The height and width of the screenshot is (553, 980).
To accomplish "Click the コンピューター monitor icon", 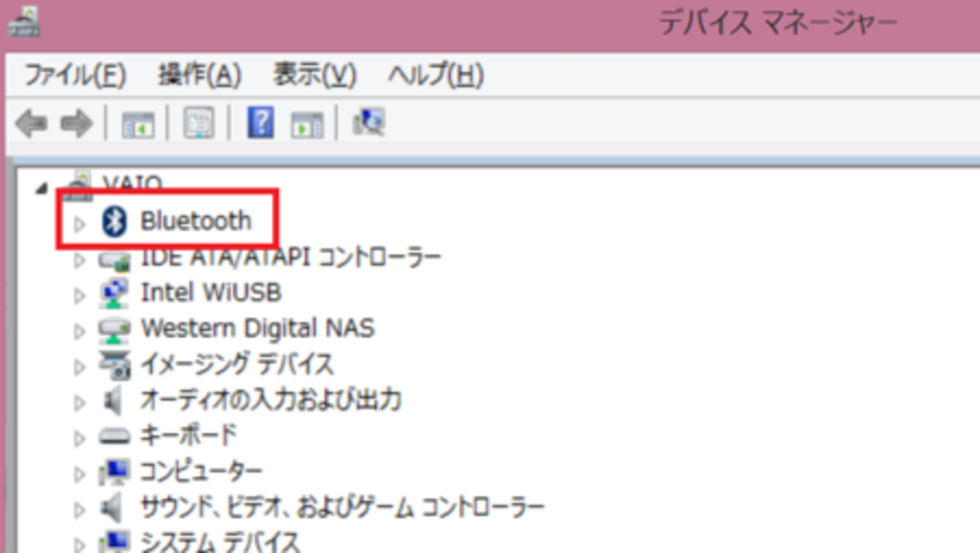I will [x=114, y=472].
